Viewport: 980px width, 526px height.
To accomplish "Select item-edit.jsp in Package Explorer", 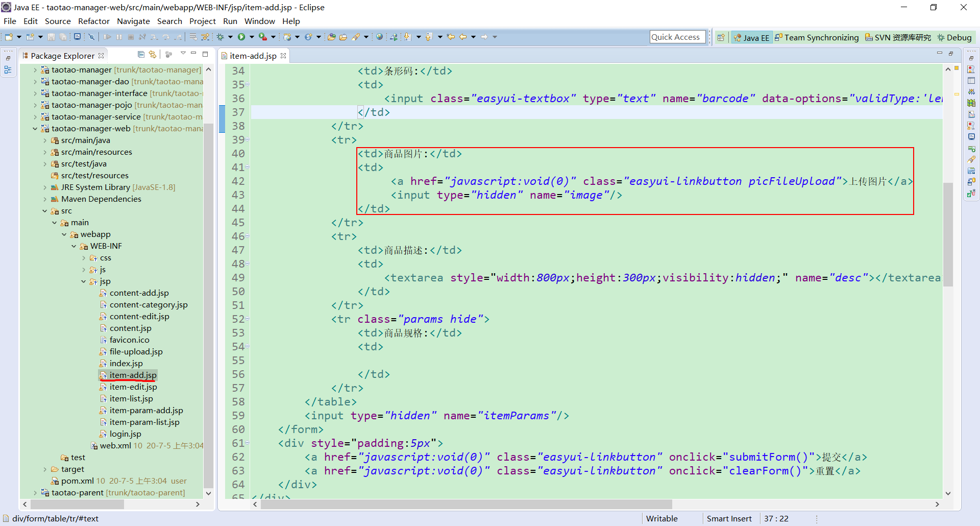I will click(133, 387).
